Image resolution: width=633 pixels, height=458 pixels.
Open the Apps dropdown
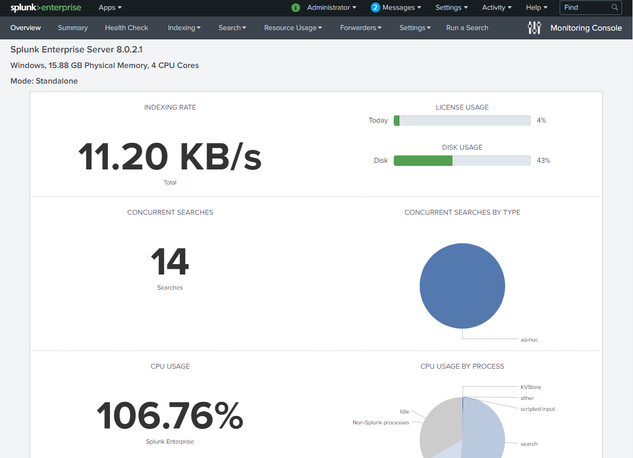pos(110,8)
